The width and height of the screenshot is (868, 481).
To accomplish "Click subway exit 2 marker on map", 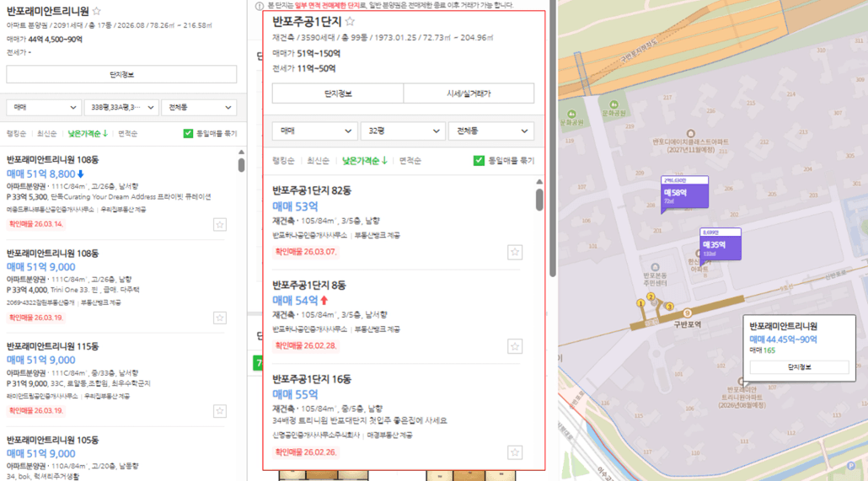I will (651, 297).
